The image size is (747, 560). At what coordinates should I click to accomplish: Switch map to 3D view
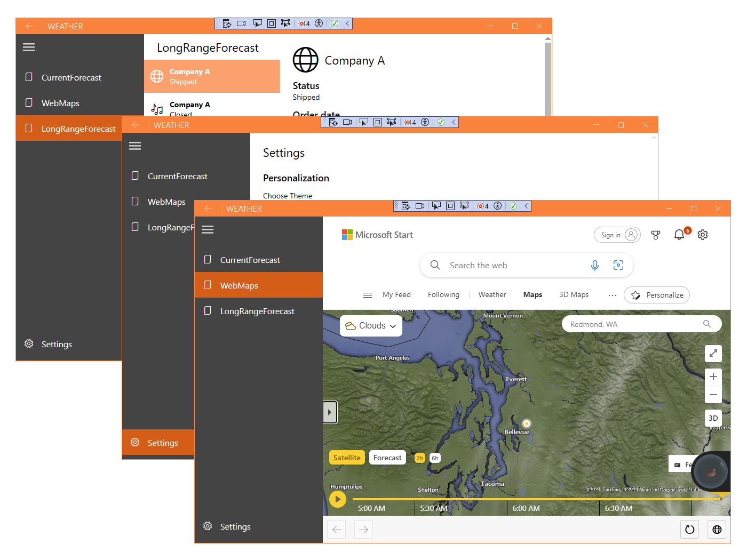click(x=713, y=418)
